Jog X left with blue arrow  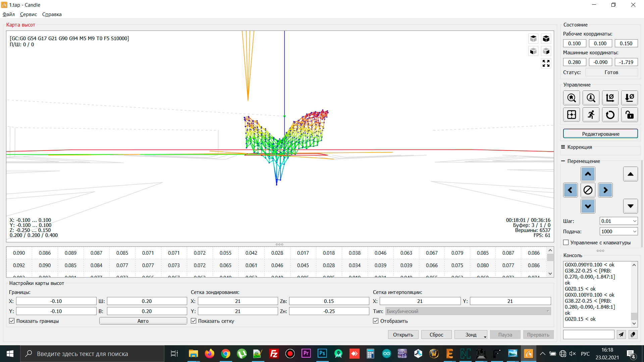click(571, 190)
